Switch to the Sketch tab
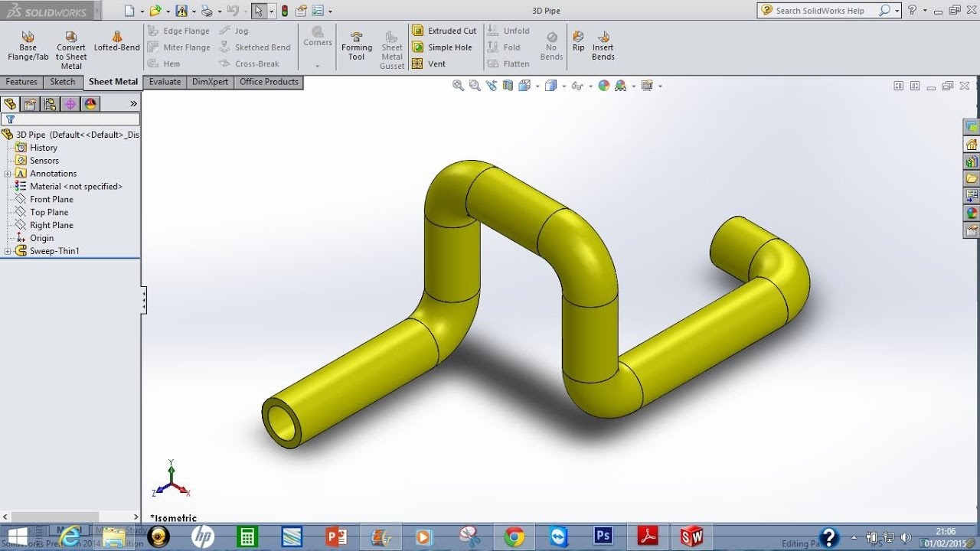This screenshot has height=551, width=980. [63, 82]
